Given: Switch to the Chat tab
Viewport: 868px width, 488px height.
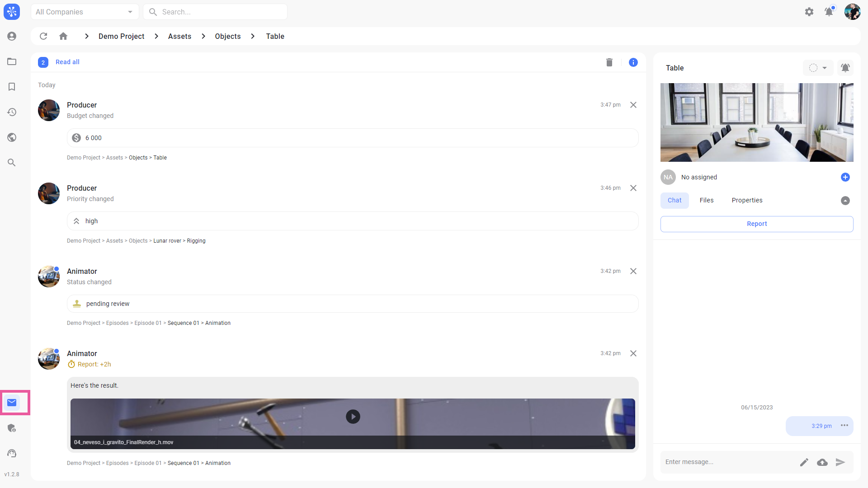Looking at the screenshot, I should pyautogui.click(x=675, y=200).
